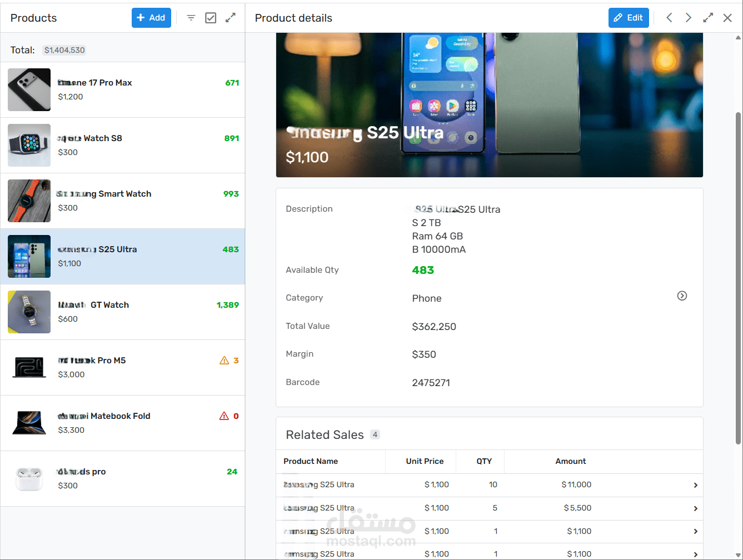Screen dimensions: 743x560
Task: Open the $5,500 sale row arrow
Action: click(x=695, y=508)
